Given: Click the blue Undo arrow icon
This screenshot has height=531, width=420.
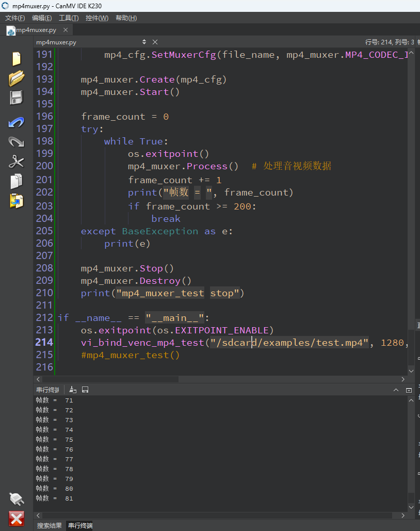Looking at the screenshot, I should coord(17,122).
